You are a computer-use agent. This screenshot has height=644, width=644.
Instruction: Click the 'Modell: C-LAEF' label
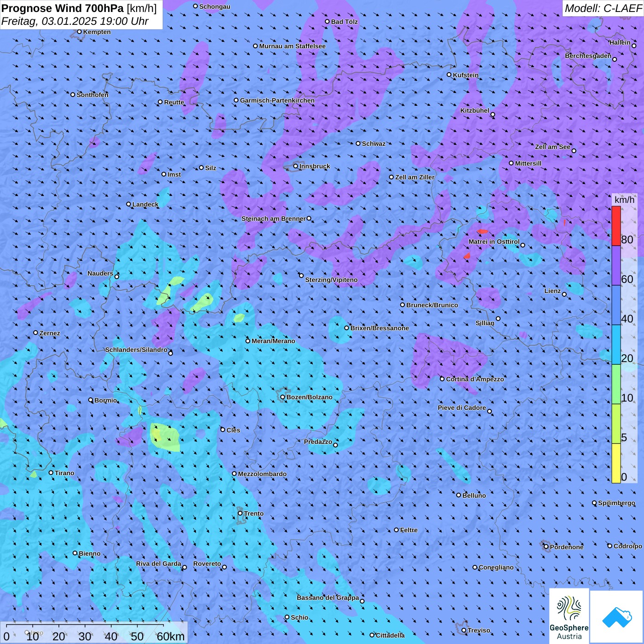point(603,8)
